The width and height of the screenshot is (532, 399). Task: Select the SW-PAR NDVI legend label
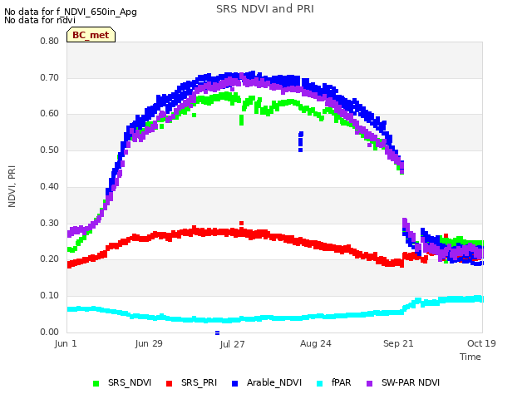411,382
